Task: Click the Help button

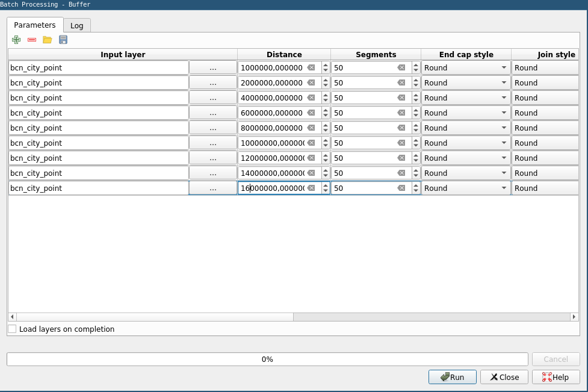Action: pos(556,377)
